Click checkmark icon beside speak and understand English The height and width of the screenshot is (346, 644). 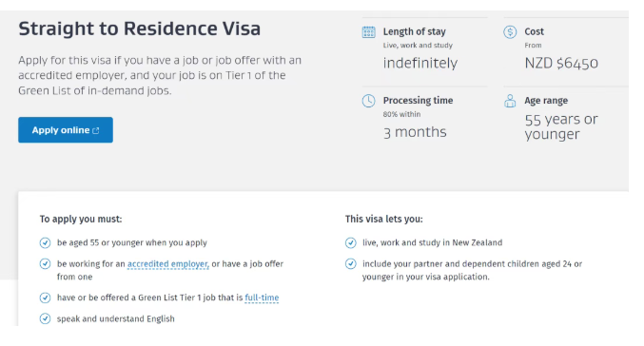pos(45,318)
